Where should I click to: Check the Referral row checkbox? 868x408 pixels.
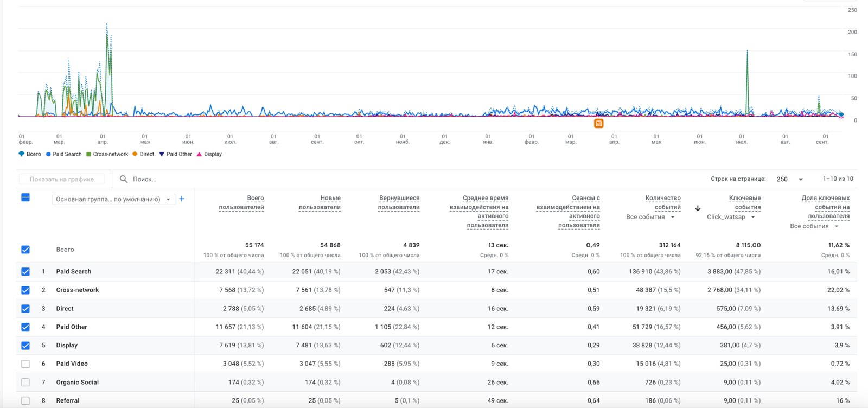point(25,401)
